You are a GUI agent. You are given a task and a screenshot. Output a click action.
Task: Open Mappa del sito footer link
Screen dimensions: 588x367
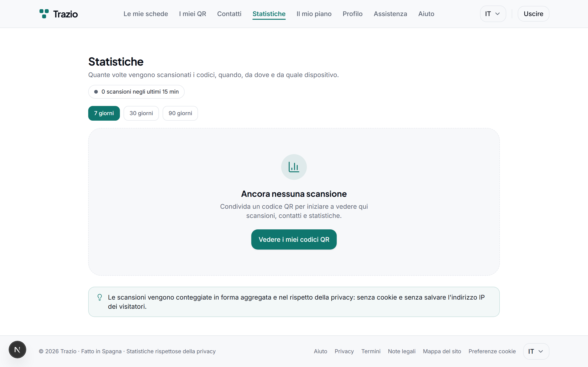click(x=442, y=351)
